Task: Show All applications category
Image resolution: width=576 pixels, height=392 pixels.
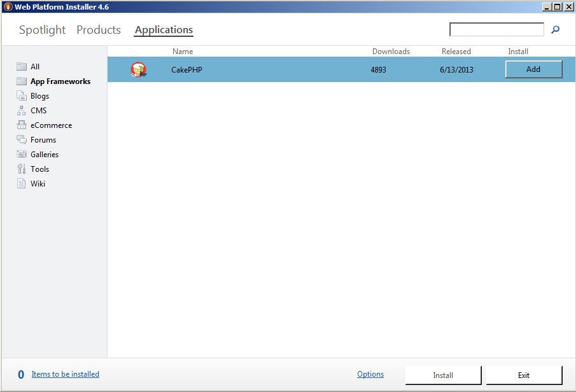Action: (35, 66)
